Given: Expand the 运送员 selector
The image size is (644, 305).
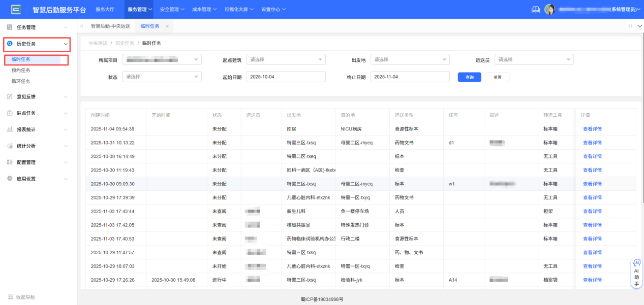Looking at the screenshot, I should [534, 59].
